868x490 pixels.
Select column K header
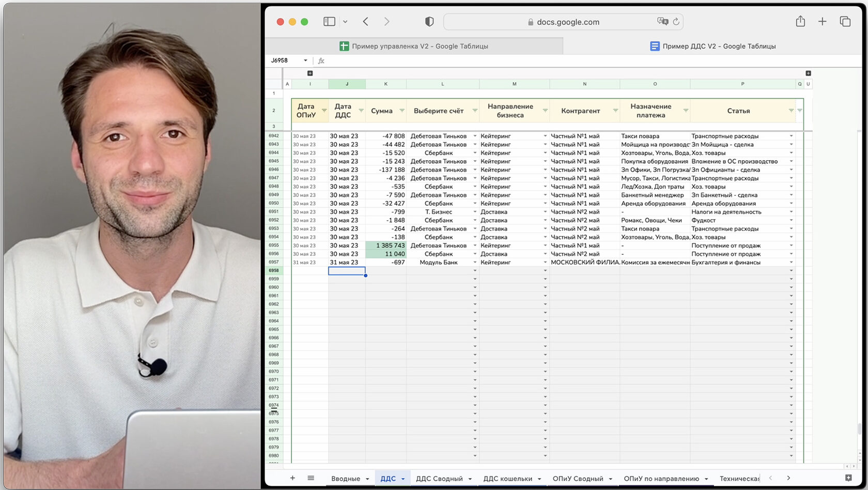tap(385, 84)
